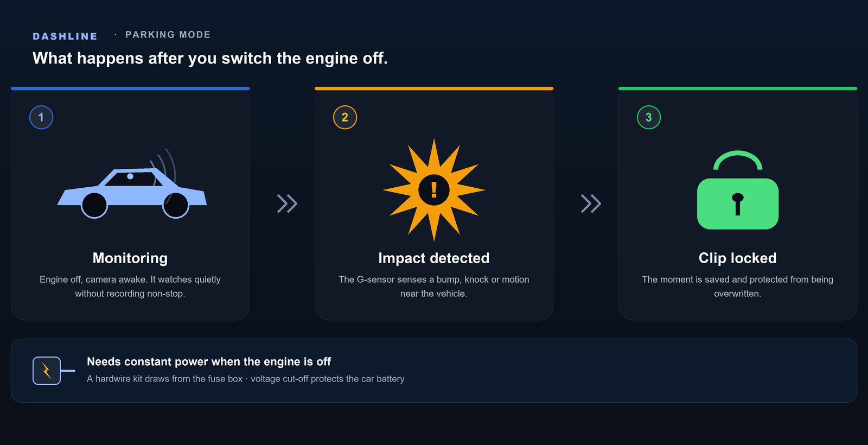Click the chevron arrows after Monitoring card
This screenshot has width=868, height=445.
[x=288, y=204]
